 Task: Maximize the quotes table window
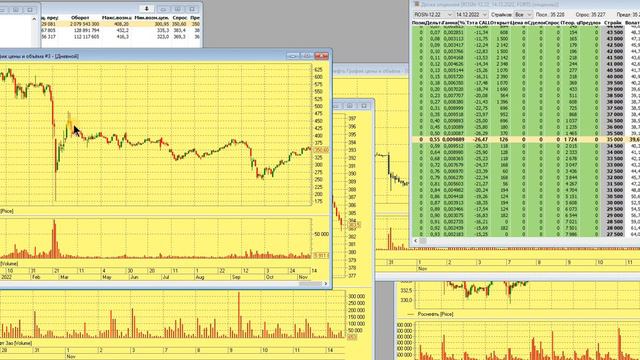point(178,9)
